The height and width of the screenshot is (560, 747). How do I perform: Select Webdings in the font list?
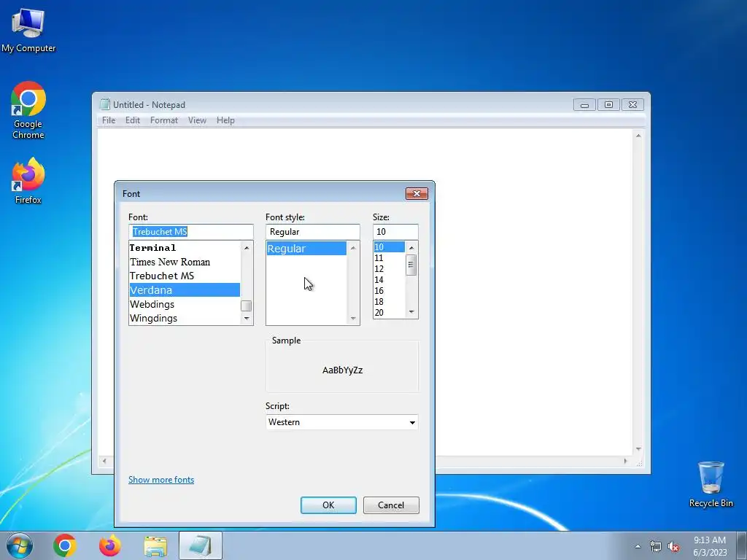(x=185, y=304)
